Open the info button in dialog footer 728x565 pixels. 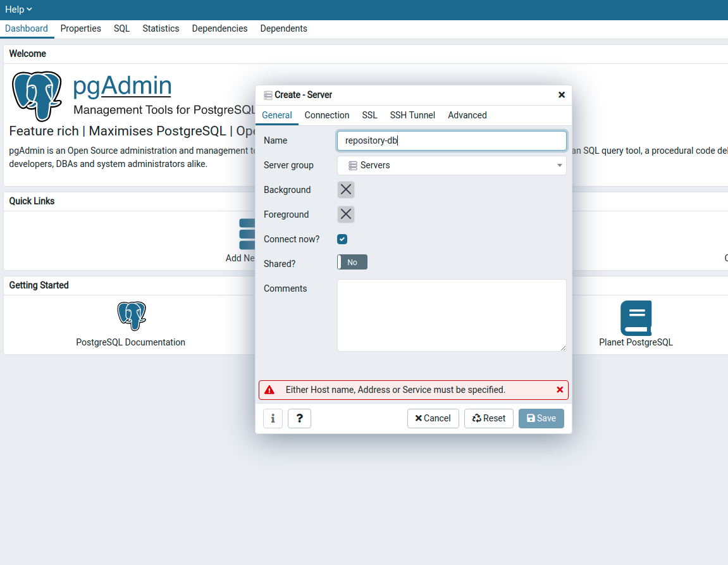click(273, 418)
